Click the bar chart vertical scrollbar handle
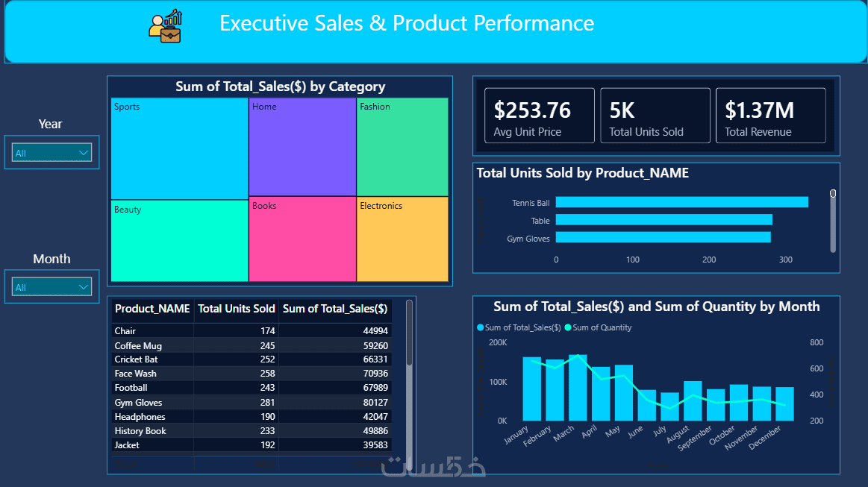The width and height of the screenshot is (868, 487). (833, 194)
